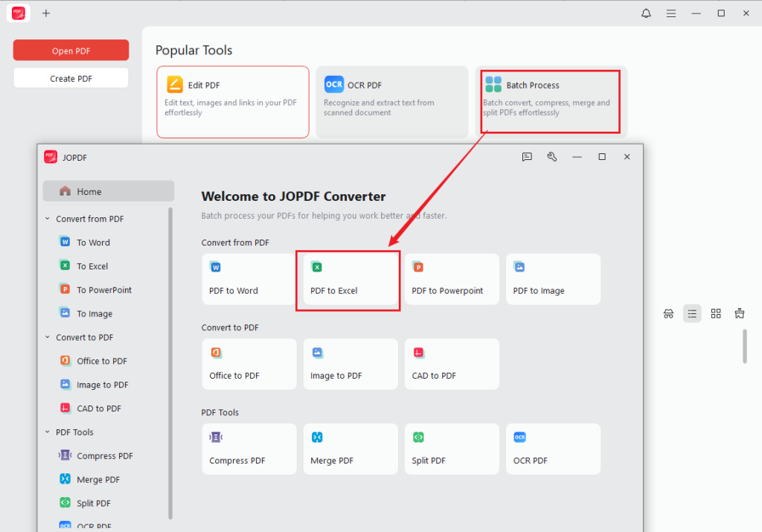Switch to grid view in main window
The height and width of the screenshot is (532, 762).
tap(716, 313)
